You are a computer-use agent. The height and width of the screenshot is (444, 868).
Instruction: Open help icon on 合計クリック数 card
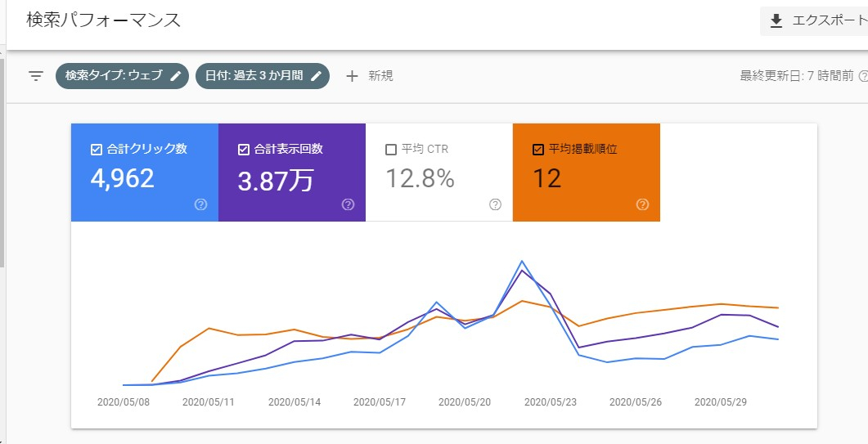point(201,204)
